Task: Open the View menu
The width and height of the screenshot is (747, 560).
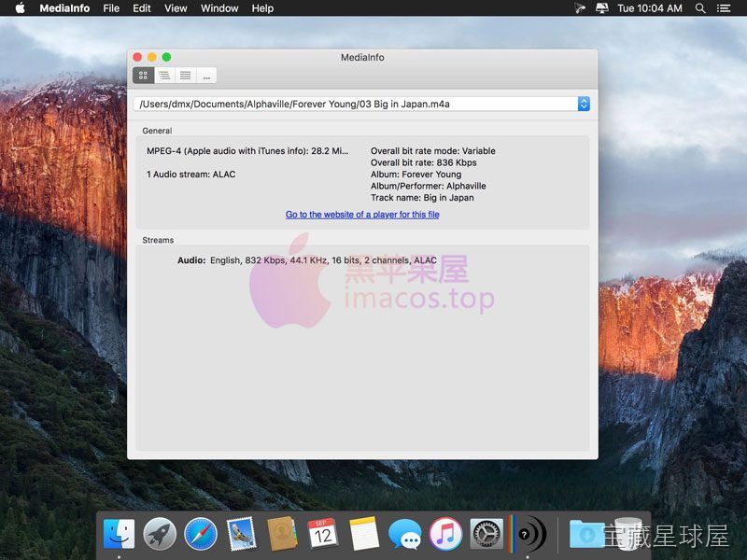Action: [176, 8]
